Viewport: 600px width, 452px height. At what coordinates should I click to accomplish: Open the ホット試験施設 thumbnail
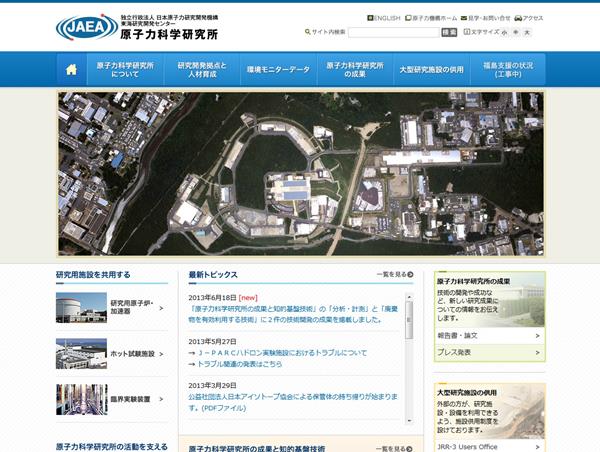click(81, 354)
